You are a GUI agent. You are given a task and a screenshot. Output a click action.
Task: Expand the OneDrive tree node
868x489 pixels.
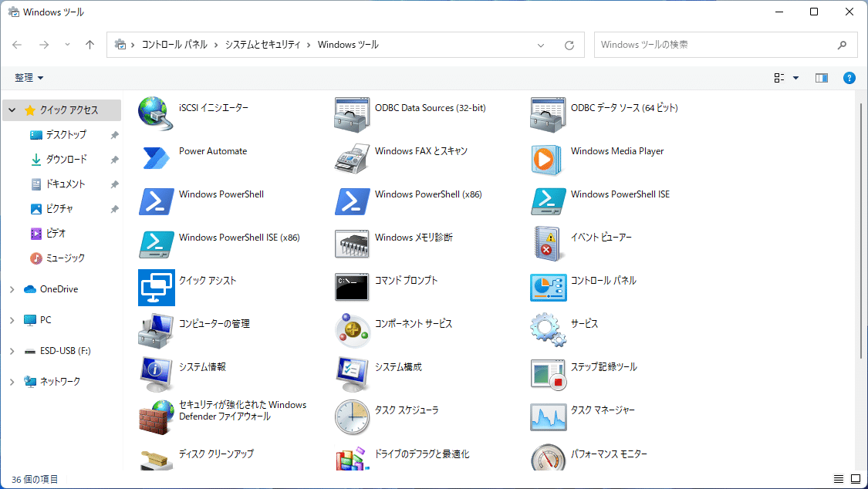pos(12,289)
